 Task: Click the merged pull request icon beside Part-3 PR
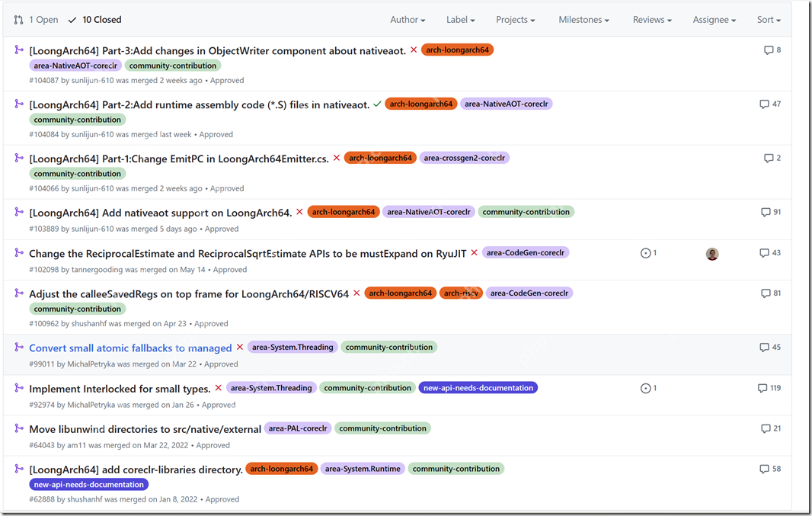18,49
